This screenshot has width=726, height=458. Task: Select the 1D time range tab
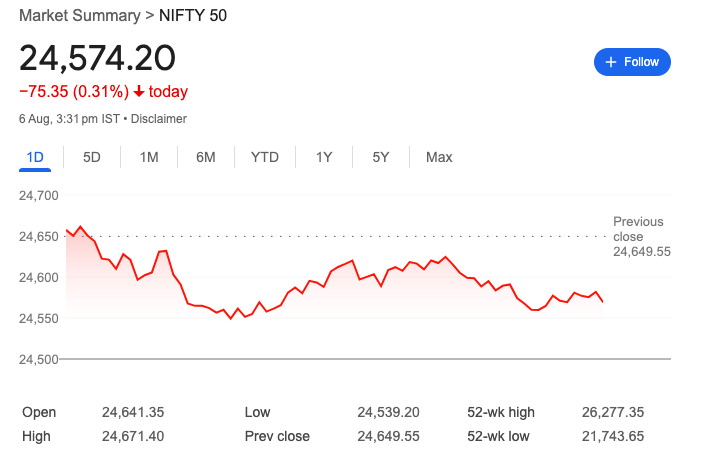(x=35, y=157)
